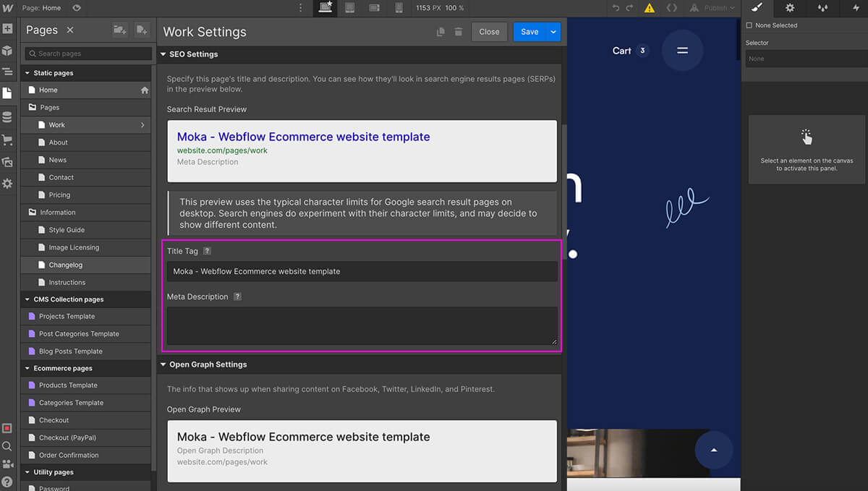Open the Add Elements panel
This screenshot has height=491, width=868.
coord(7,29)
